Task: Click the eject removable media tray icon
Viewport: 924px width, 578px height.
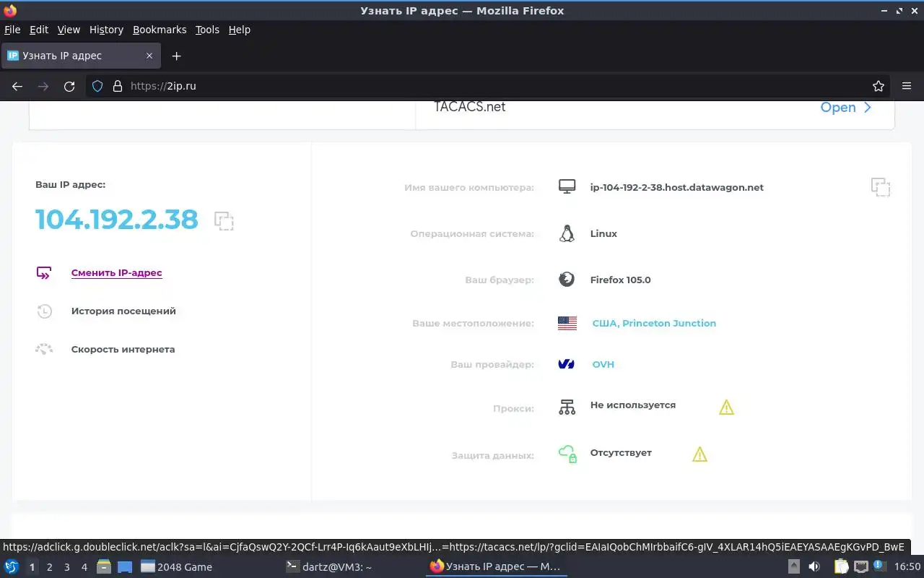Action: click(x=793, y=566)
